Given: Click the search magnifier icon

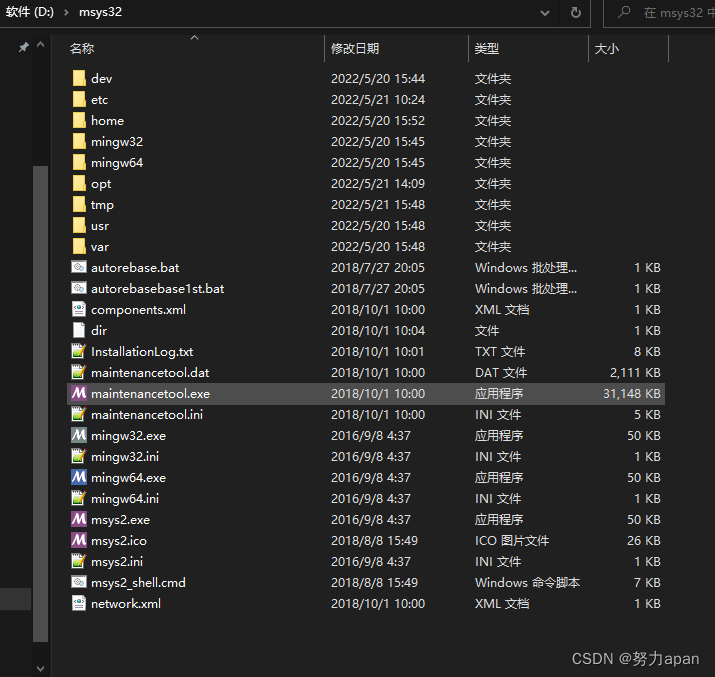Looking at the screenshot, I should point(624,12).
